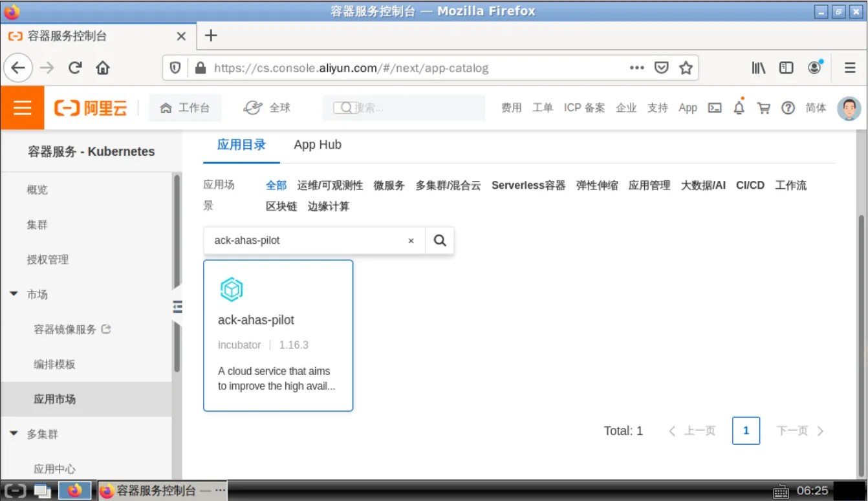The height and width of the screenshot is (501, 868).
Task: Filter by 弹性伸缩 scenario
Action: [x=597, y=186]
